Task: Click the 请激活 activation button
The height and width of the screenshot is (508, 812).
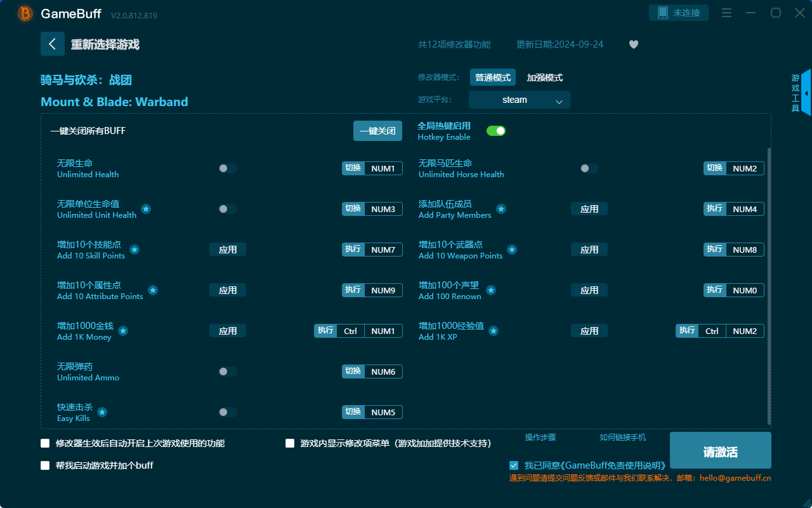Action: click(x=720, y=450)
